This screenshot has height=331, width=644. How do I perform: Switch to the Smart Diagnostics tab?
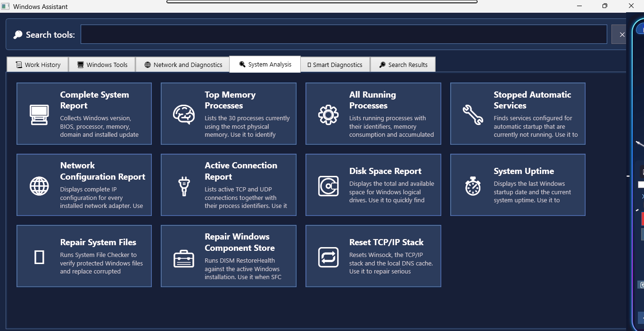[x=335, y=65]
